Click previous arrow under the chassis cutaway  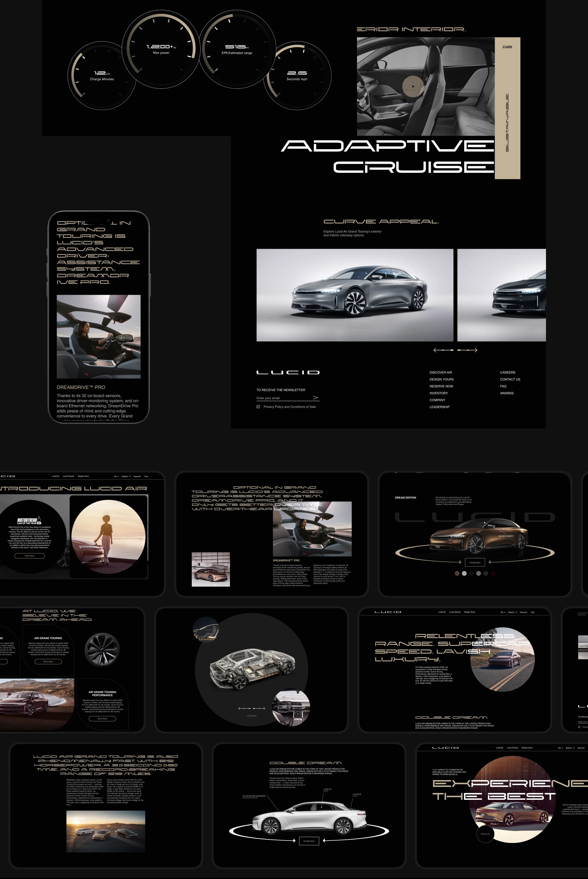[x=244, y=708]
